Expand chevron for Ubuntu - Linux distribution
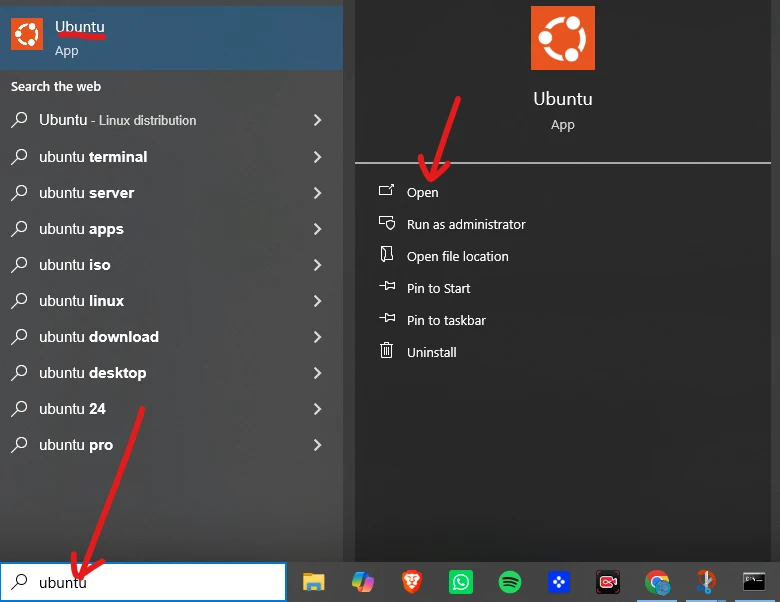Screen dimensions: 780x602 pyautogui.click(x=317, y=120)
